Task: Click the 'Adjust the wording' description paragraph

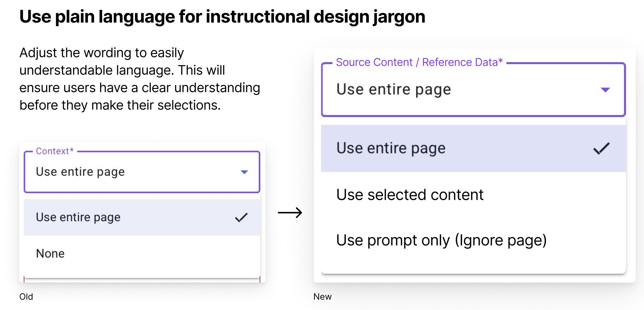Action: [x=140, y=79]
